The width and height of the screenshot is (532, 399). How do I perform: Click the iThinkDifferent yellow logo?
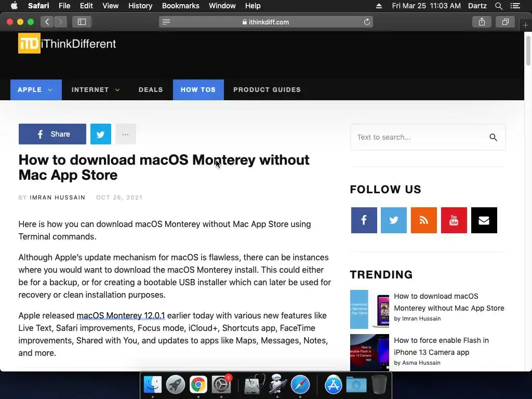[x=29, y=44]
